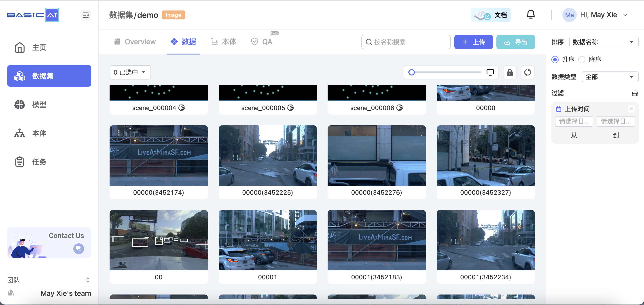Open image 00000(3452327) thumbnail
This screenshot has width=644, height=305.
(x=485, y=155)
